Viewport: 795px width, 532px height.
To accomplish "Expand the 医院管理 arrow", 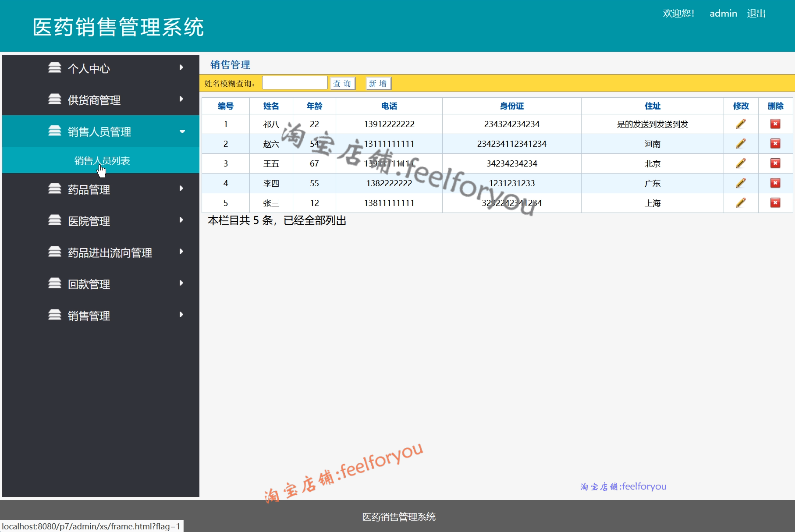I will (x=181, y=220).
